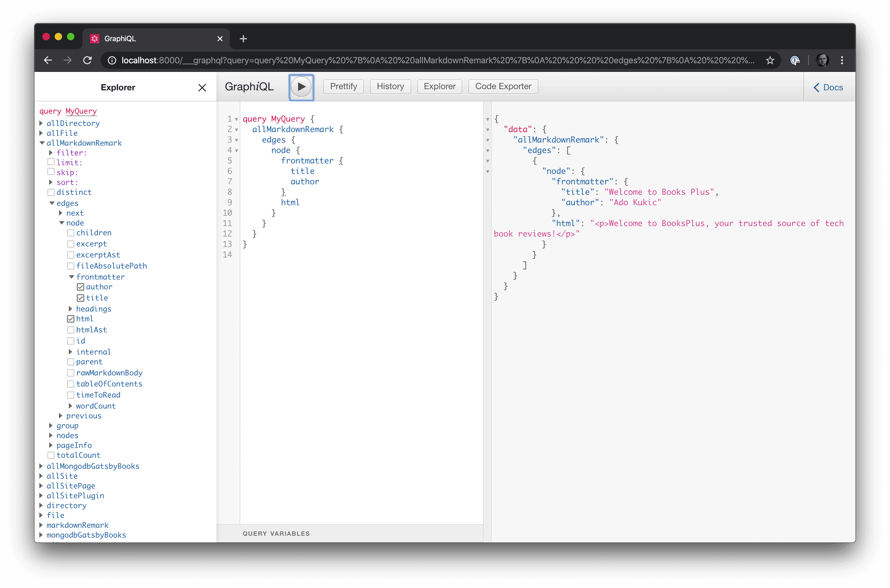The width and height of the screenshot is (890, 588).
Task: Expand the wordCount field
Action: point(70,406)
